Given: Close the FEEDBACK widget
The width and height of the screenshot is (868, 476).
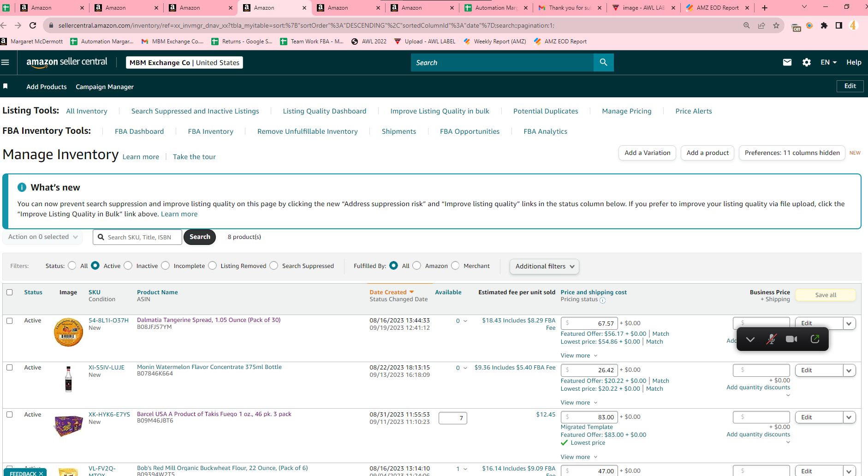Looking at the screenshot, I should point(41,473).
